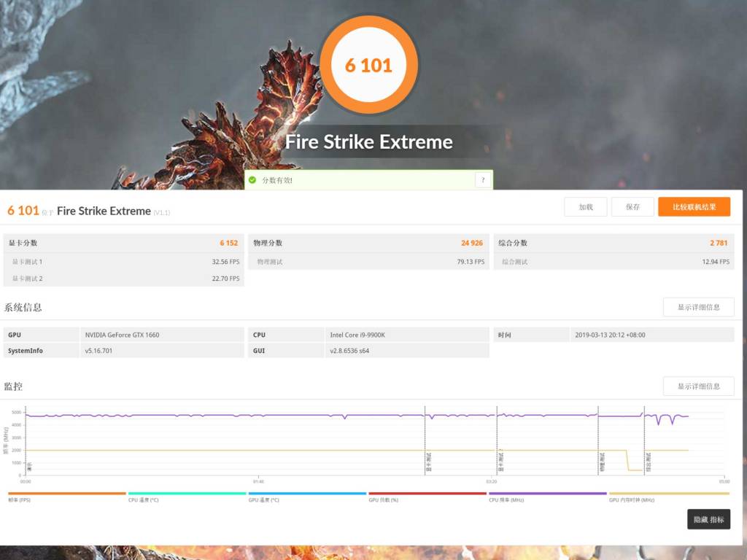Select the 显卡测试 2 22.70 FPS row

point(124,279)
